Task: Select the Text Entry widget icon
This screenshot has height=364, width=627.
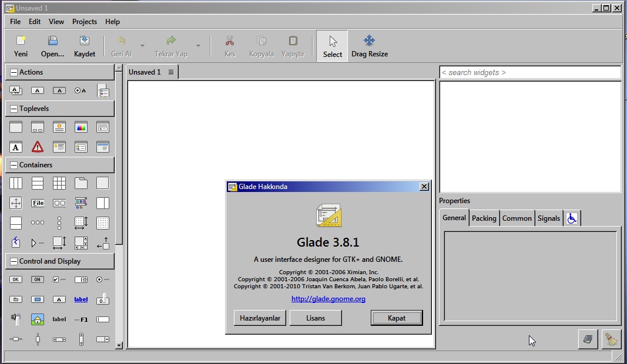Action: point(103,319)
